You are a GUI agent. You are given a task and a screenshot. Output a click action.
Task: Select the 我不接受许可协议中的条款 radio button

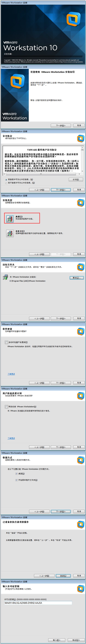click(6, 183)
